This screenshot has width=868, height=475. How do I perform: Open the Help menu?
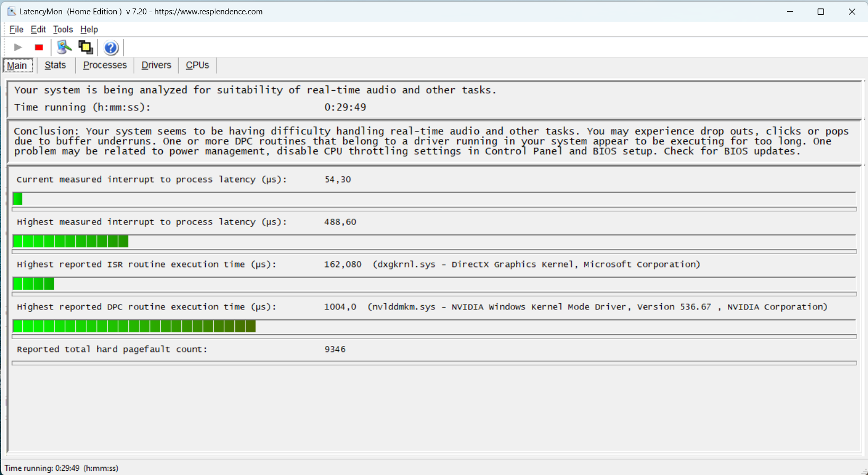89,29
